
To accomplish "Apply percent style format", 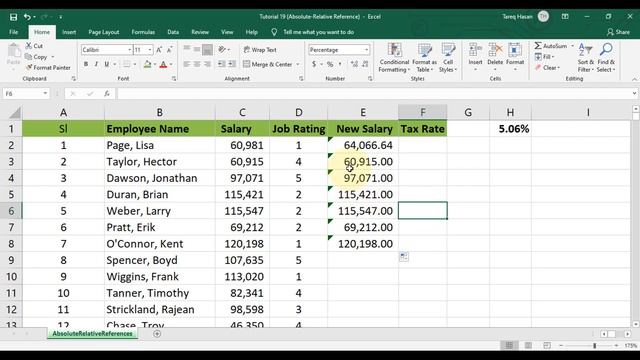I will tap(330, 64).
